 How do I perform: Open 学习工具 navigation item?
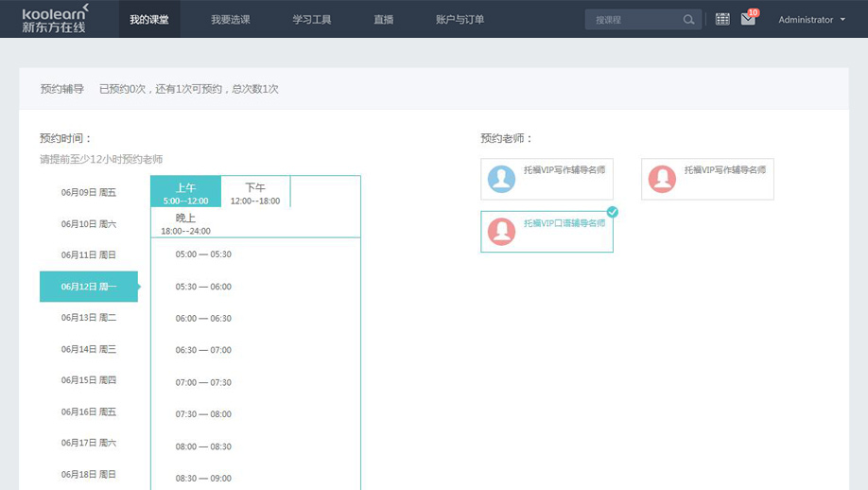311,19
